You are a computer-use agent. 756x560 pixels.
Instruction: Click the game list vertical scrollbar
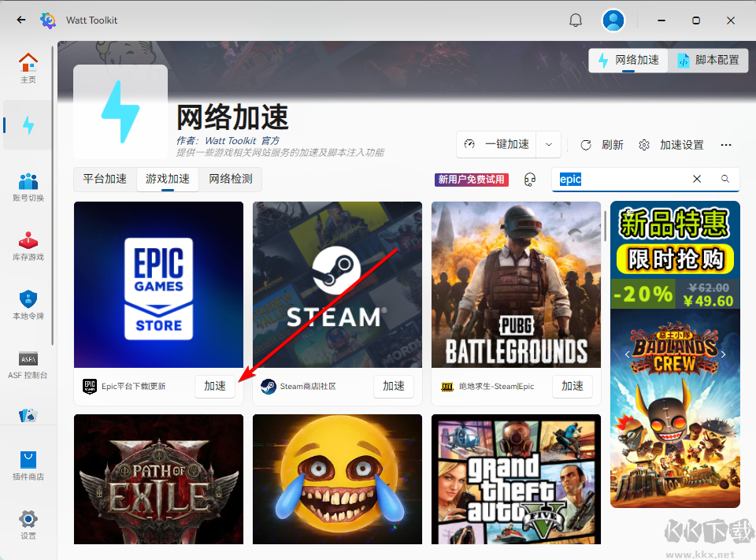click(x=605, y=226)
